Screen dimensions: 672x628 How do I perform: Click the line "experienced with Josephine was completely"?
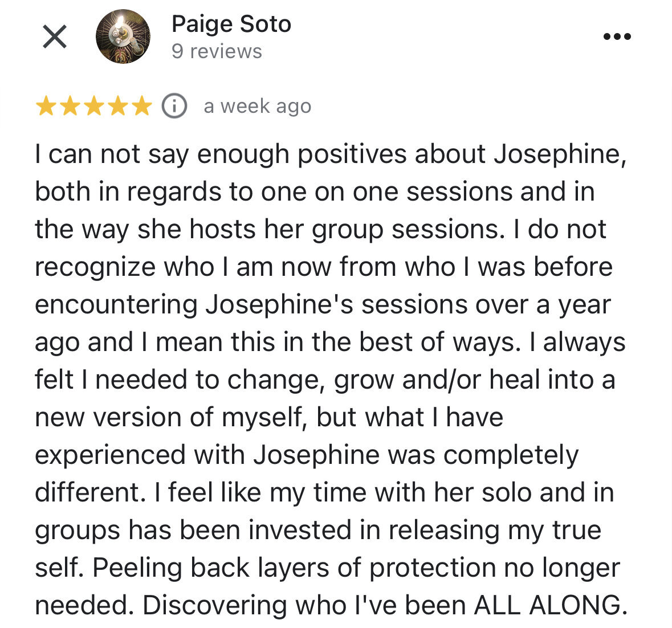307,455
